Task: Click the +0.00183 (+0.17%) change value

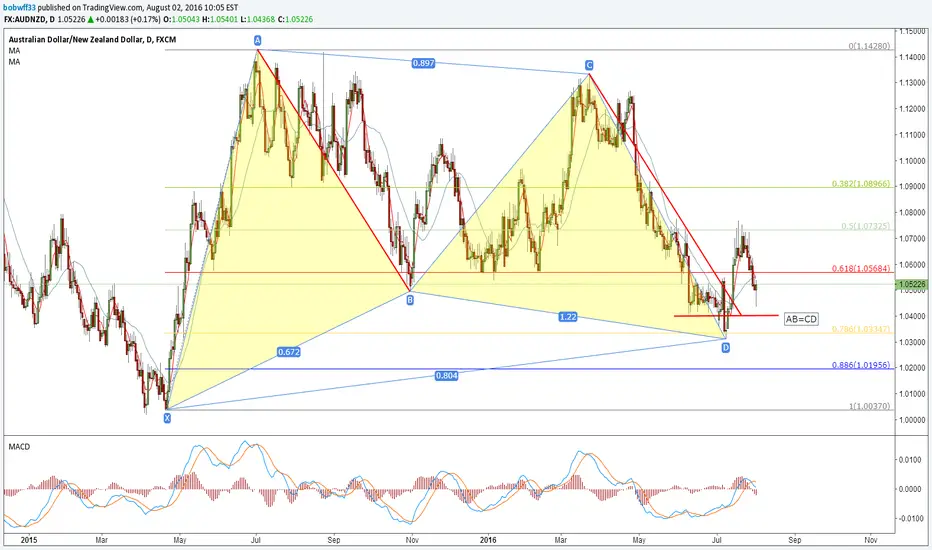Action: [127, 19]
